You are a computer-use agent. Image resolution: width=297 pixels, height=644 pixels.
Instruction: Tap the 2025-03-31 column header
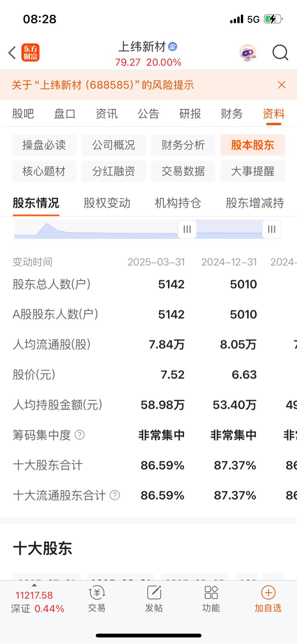156,262
